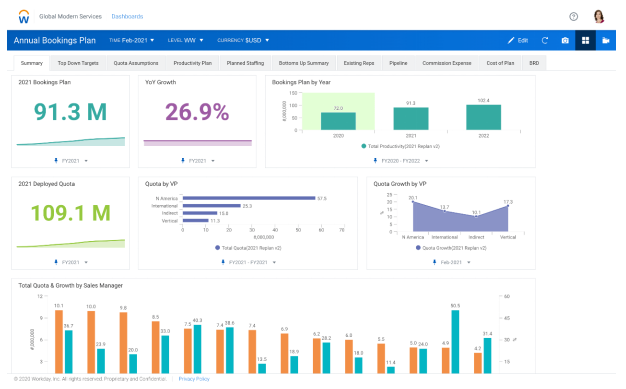This screenshot has width=626, height=389.
Task: Take a snapshot with the camera icon
Action: [x=565, y=40]
